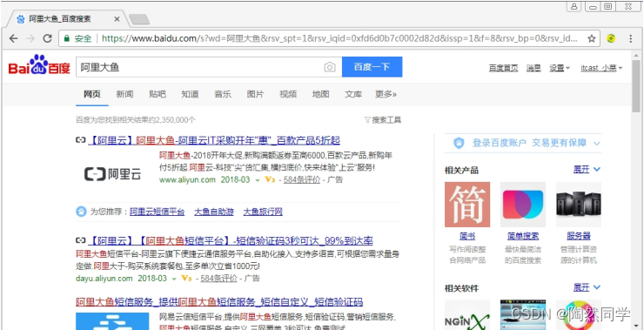Screen dimensions: 644x330
Task: Click the 阿里云短信平台 recommendation
Action: click(158, 212)
